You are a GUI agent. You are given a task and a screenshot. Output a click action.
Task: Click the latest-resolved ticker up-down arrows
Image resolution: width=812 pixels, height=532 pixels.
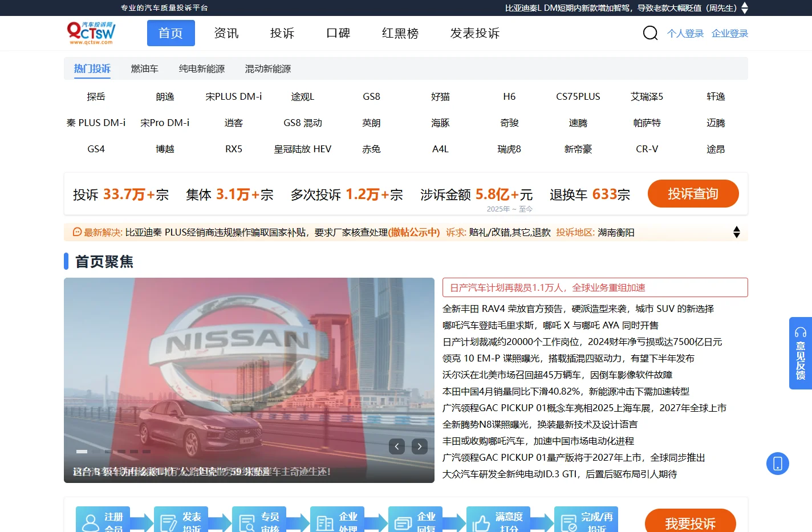737,232
